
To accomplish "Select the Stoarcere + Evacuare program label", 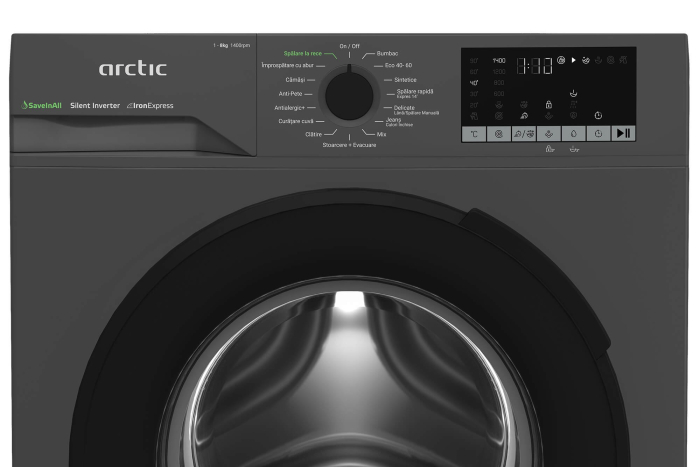I will (349, 145).
